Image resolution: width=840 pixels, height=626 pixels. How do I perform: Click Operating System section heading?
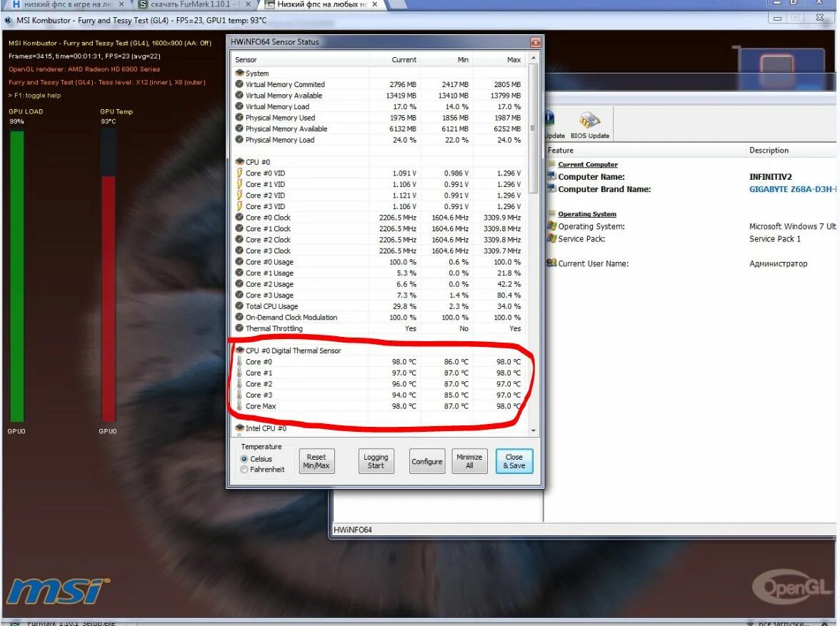(587, 213)
